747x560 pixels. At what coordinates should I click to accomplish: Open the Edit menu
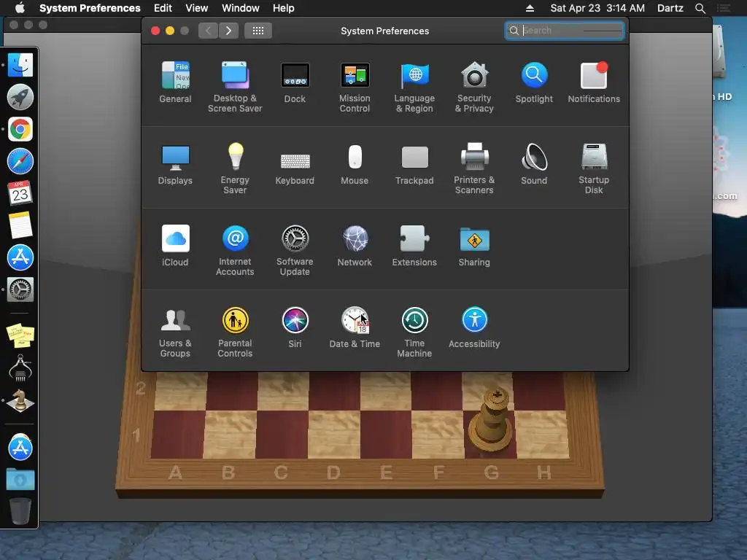pos(163,8)
